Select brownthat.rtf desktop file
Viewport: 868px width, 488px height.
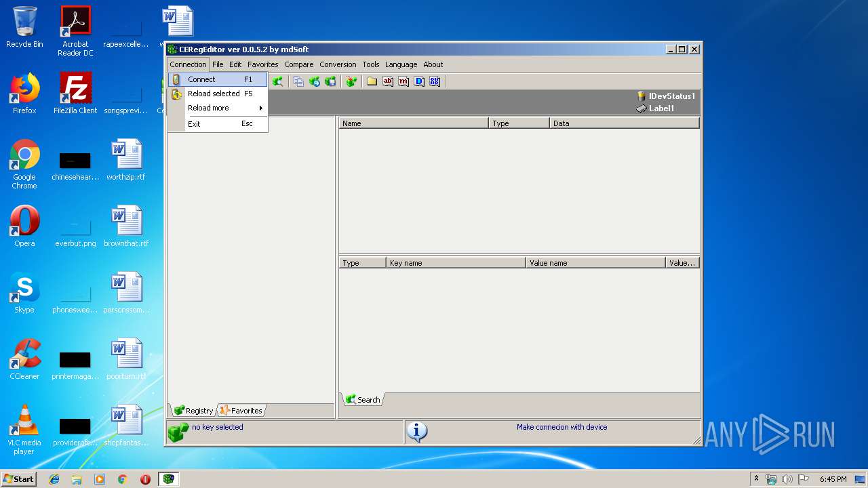pos(126,226)
